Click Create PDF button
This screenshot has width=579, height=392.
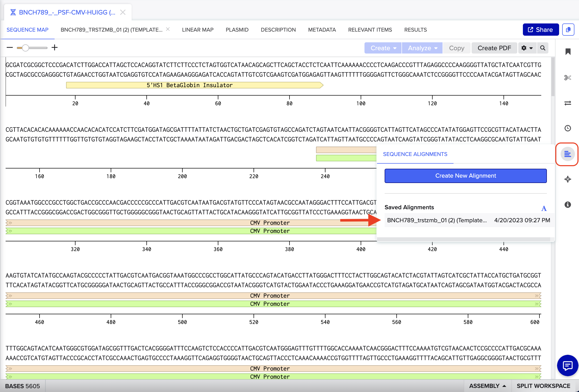click(x=494, y=48)
